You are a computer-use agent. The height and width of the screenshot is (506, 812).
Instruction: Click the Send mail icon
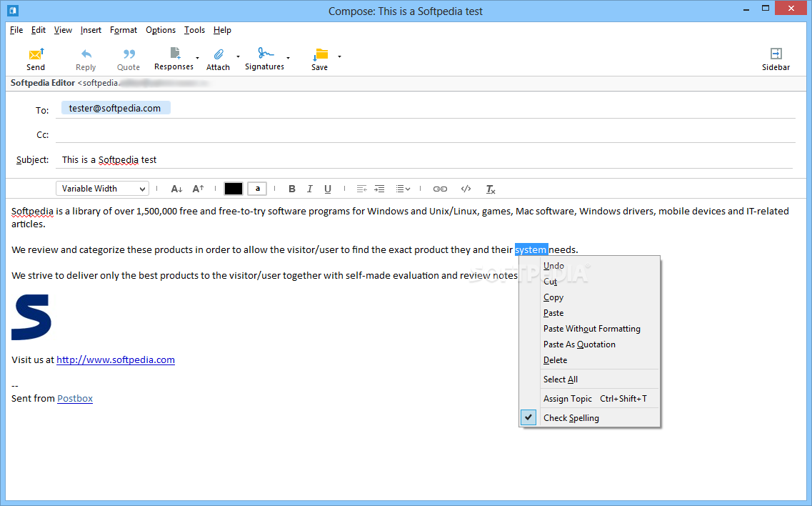click(x=36, y=54)
